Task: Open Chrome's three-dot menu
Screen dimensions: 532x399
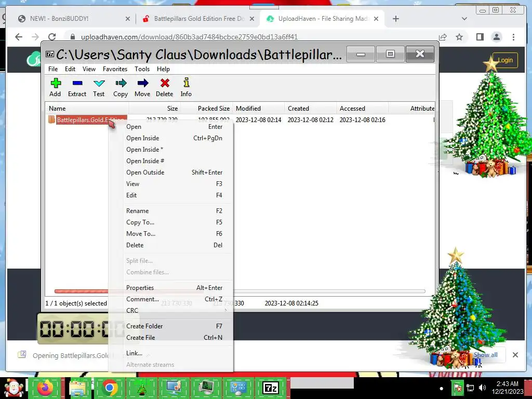Action: click(x=513, y=37)
